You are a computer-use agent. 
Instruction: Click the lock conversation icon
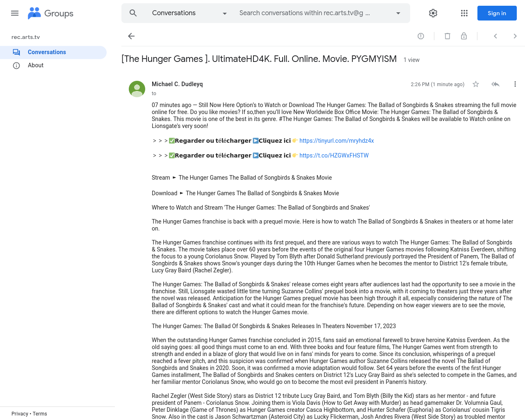(x=464, y=36)
